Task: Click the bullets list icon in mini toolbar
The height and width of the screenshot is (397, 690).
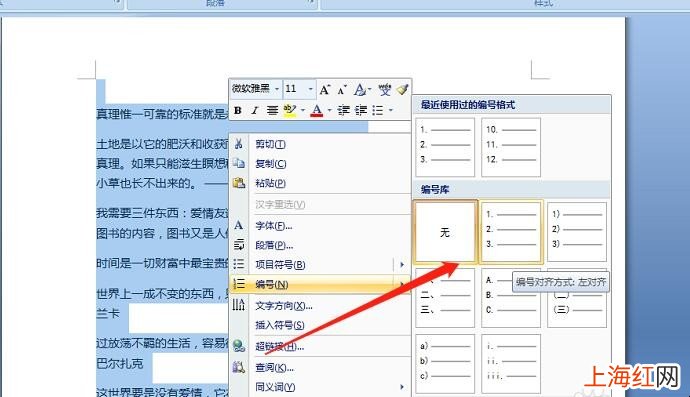Action: click(378, 110)
